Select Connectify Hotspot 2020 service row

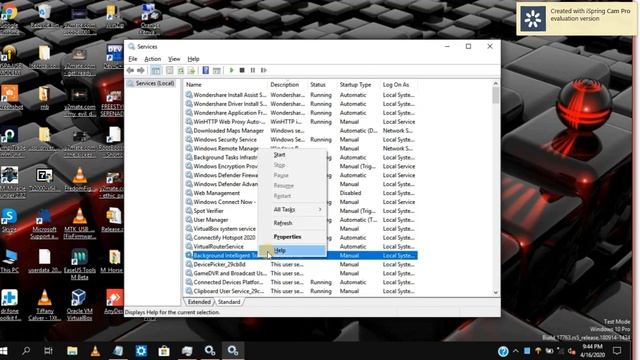click(300, 238)
